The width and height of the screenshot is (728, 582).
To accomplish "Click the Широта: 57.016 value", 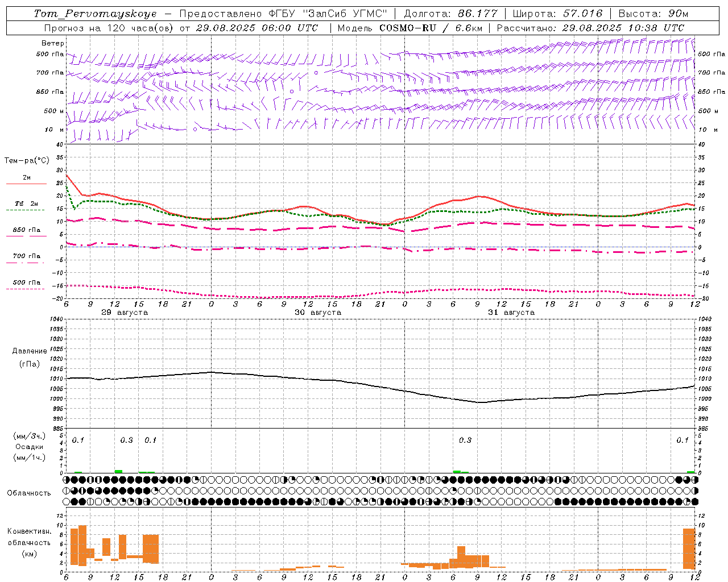I will pos(557,14).
